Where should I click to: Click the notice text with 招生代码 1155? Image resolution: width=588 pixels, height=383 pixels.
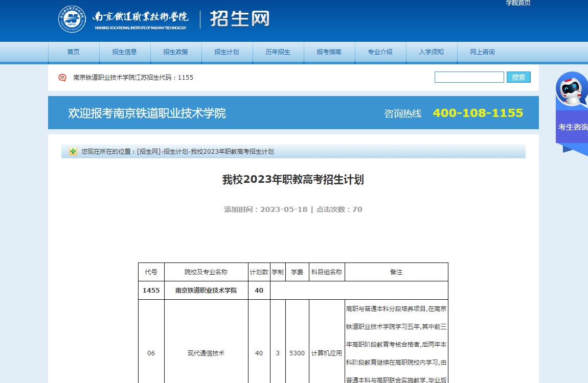(x=133, y=78)
